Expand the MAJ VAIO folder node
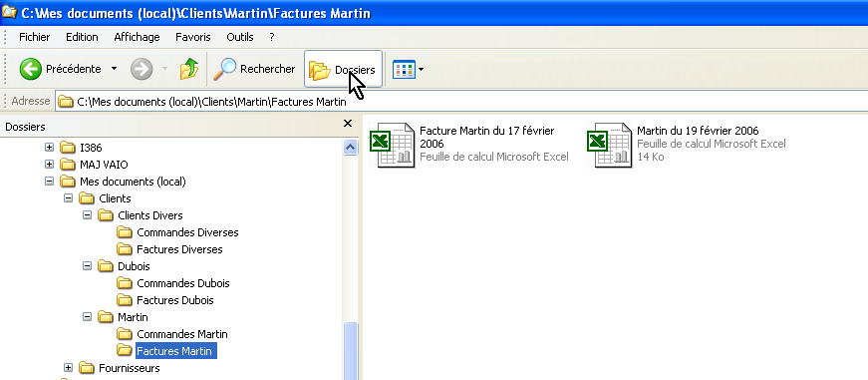Image resolution: width=868 pixels, height=380 pixels. [x=49, y=165]
